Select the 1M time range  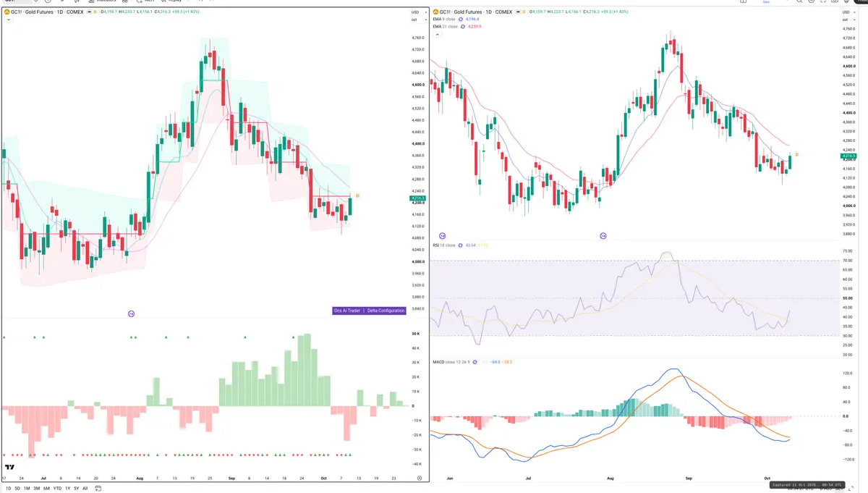pyautogui.click(x=27, y=489)
